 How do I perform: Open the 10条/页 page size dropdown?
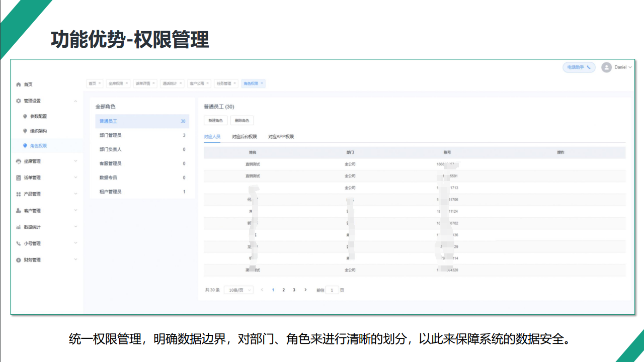(x=238, y=290)
